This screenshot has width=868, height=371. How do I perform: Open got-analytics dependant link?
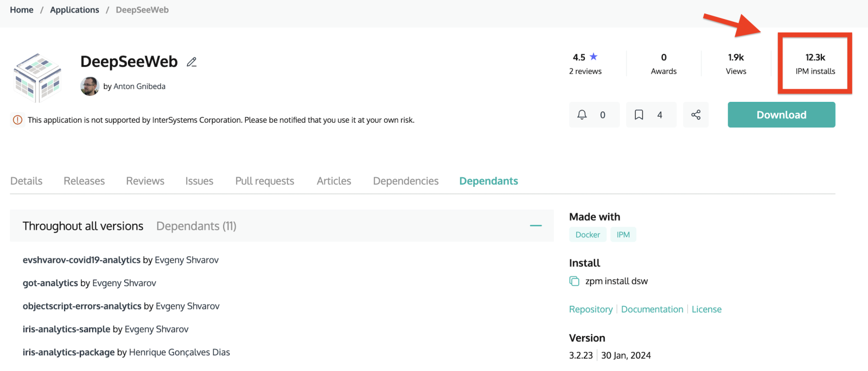50,283
